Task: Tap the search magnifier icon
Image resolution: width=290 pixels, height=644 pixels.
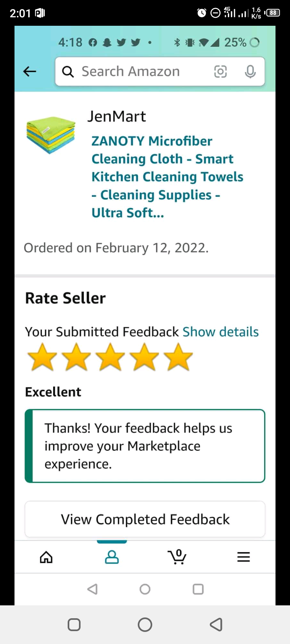Action: pyautogui.click(x=68, y=72)
